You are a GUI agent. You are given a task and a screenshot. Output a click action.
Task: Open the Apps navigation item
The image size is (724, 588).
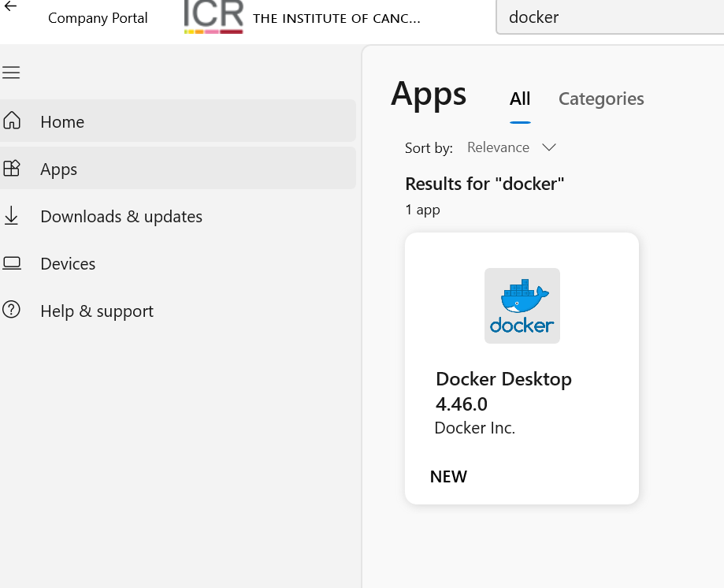(x=178, y=168)
